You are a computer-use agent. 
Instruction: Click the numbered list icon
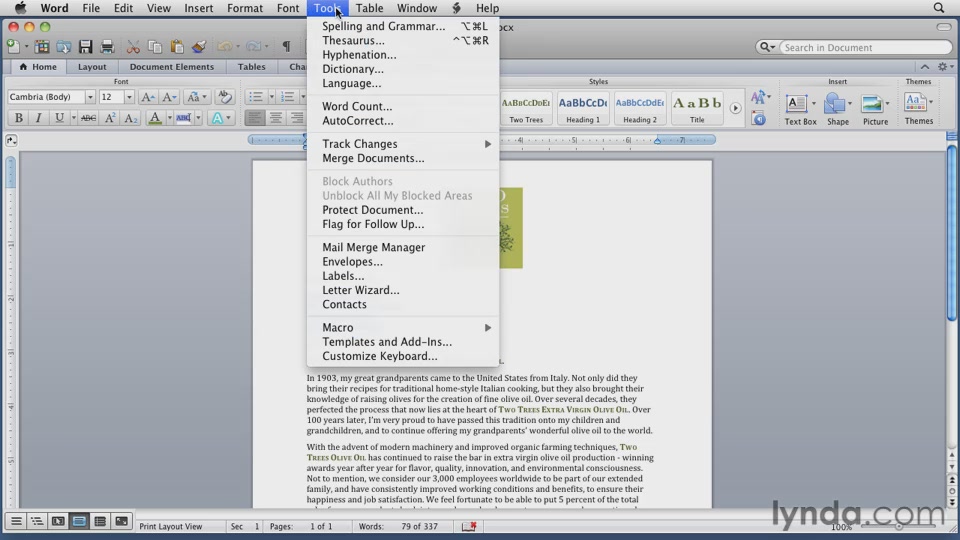(287, 97)
